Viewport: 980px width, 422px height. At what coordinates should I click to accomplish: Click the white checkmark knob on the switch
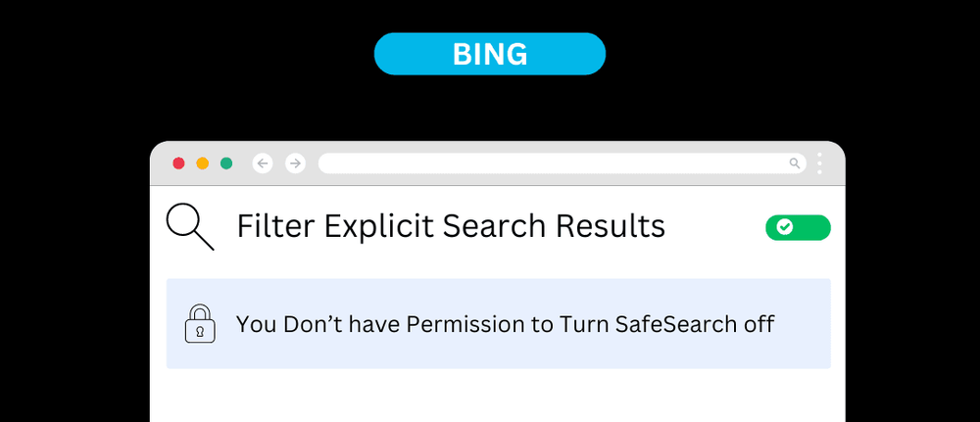784,227
